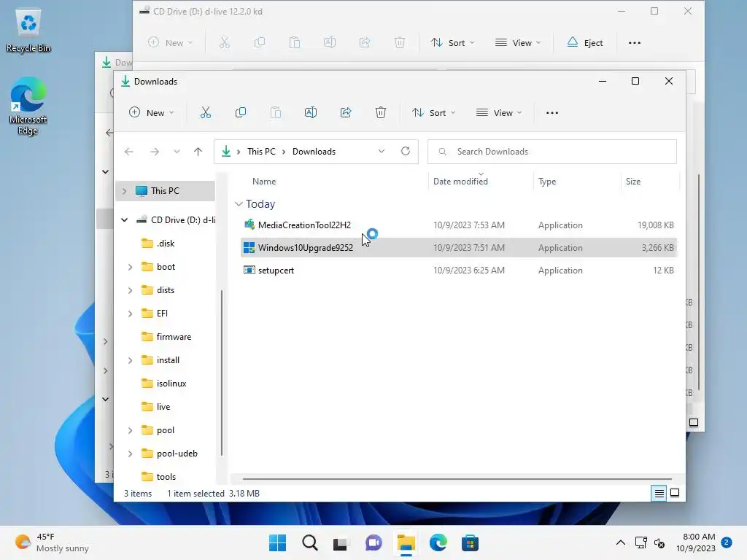747x560 pixels.
Task: Select isolinux folder in tree
Action: tap(164, 384)
